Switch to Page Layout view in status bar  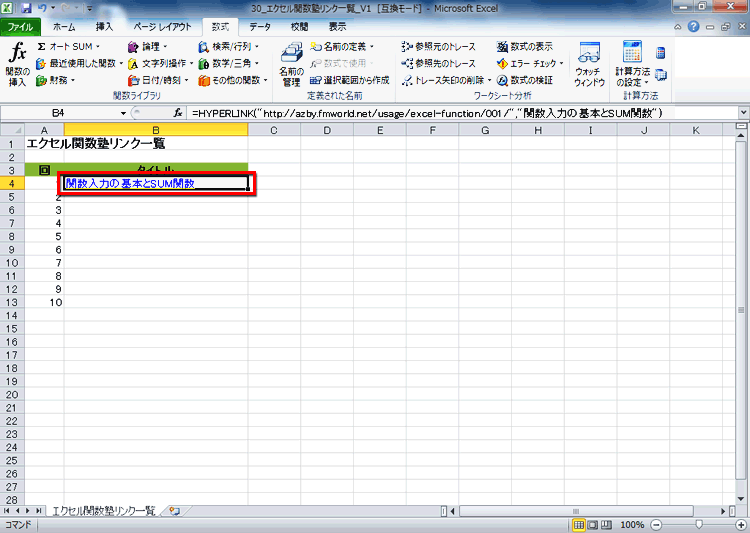tap(593, 525)
